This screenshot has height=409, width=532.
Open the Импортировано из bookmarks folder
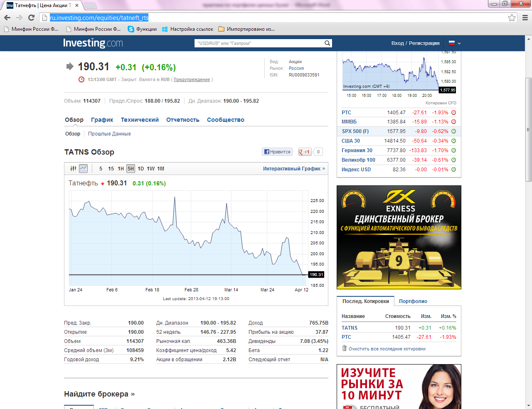pyautogui.click(x=246, y=29)
